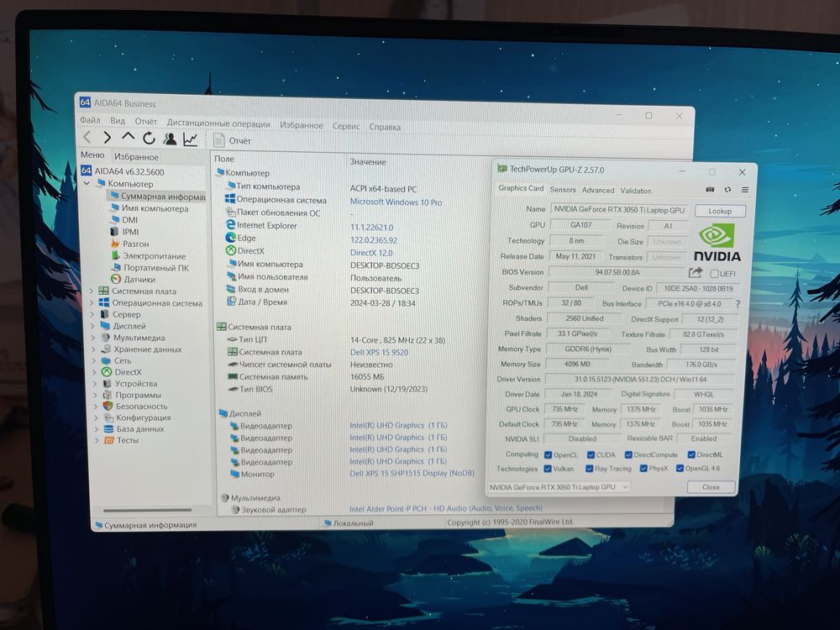Open the GPU selection dropdown in GPU-Z

[559, 487]
